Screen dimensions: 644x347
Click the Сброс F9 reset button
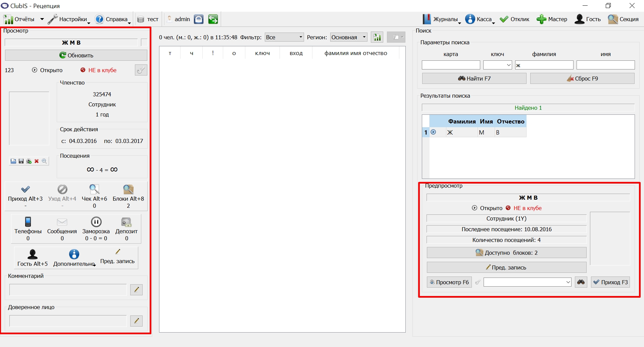click(582, 79)
